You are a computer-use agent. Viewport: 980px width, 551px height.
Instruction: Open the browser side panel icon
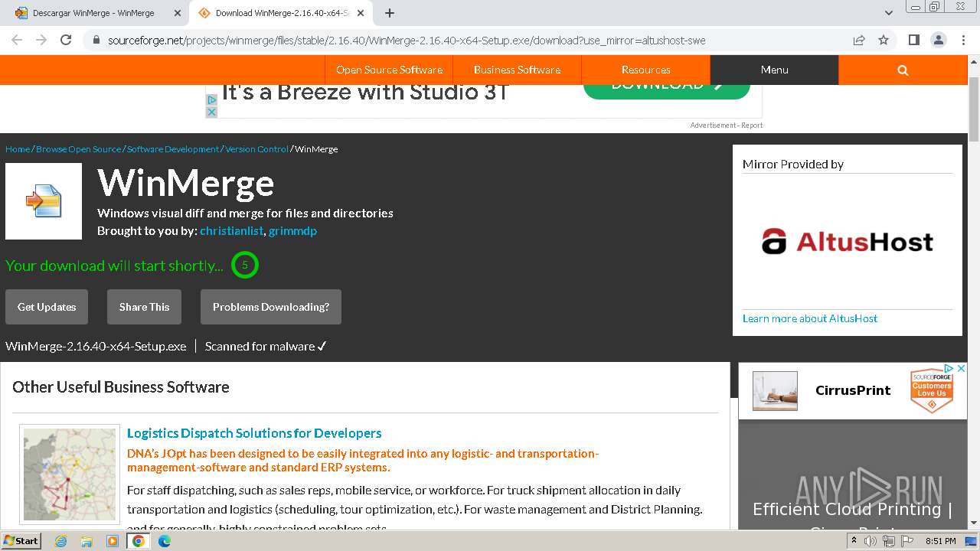913,40
